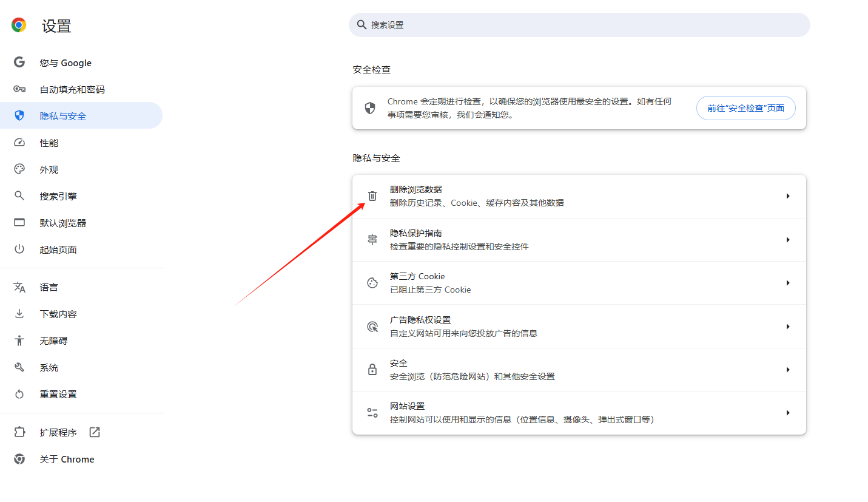Image resolution: width=868 pixels, height=502 pixels.
Task: Click the trash can icon for 删除浏览数据
Action: pyautogui.click(x=372, y=196)
